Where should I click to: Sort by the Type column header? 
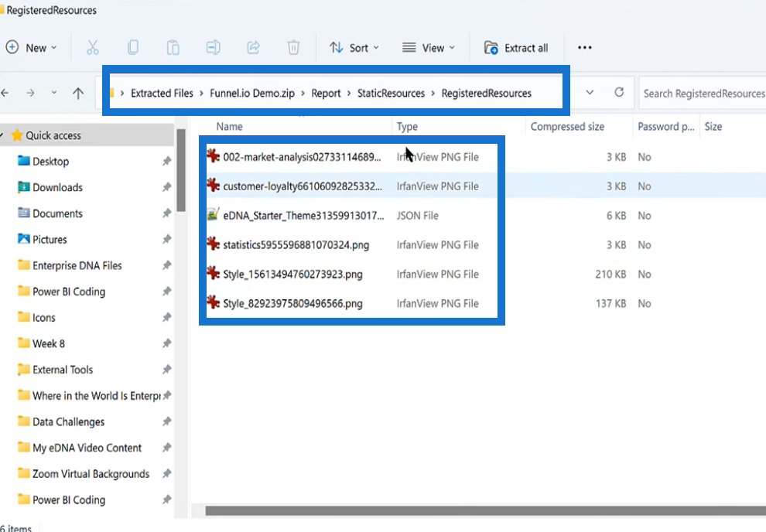(x=407, y=126)
